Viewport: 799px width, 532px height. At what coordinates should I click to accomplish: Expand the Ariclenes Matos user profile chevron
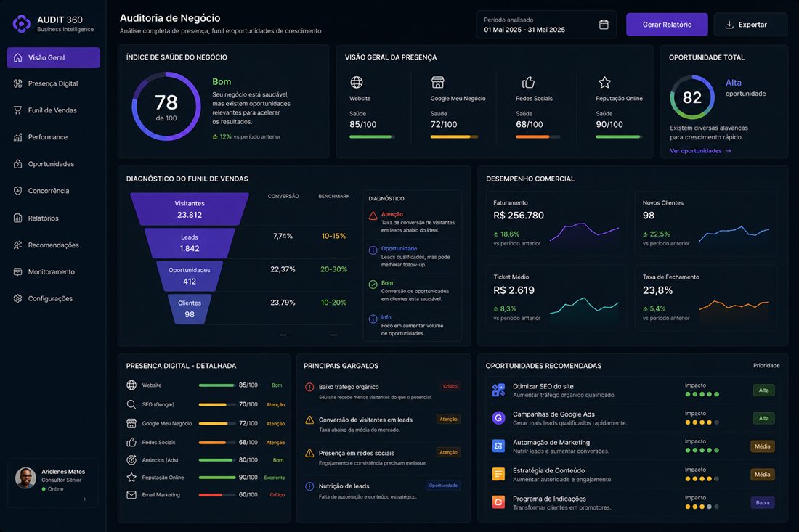pos(84,499)
